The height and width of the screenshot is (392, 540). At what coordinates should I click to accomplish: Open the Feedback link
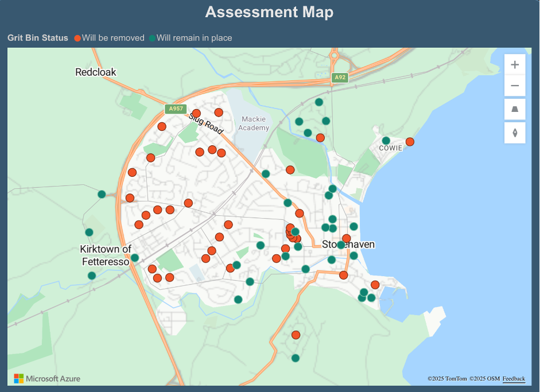(514, 379)
